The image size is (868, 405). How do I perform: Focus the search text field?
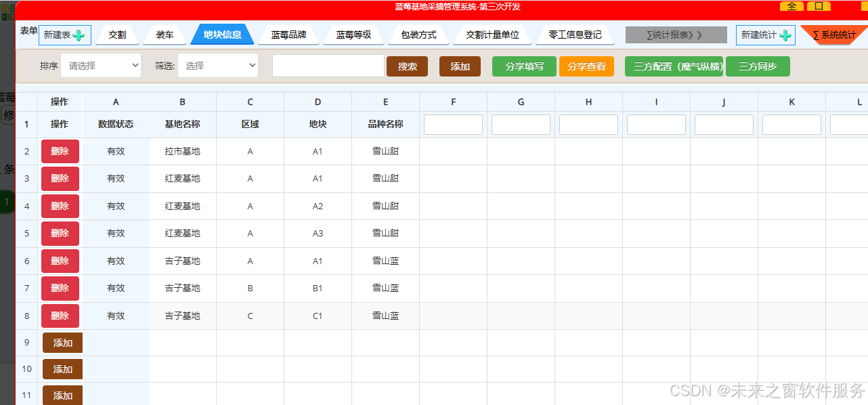[328, 66]
